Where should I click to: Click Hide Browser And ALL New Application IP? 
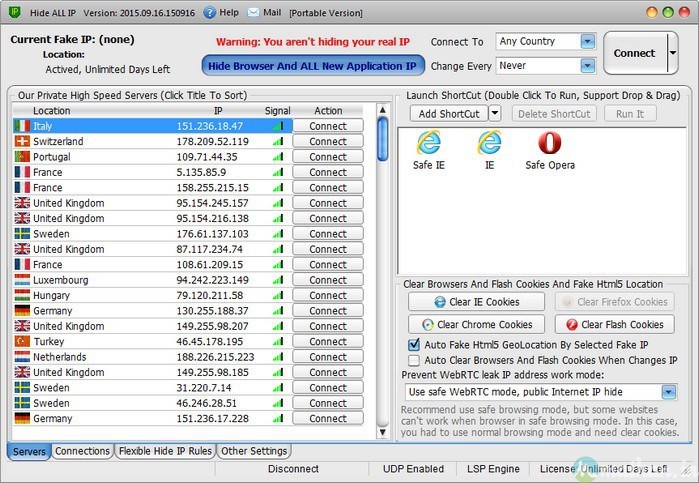coord(312,66)
